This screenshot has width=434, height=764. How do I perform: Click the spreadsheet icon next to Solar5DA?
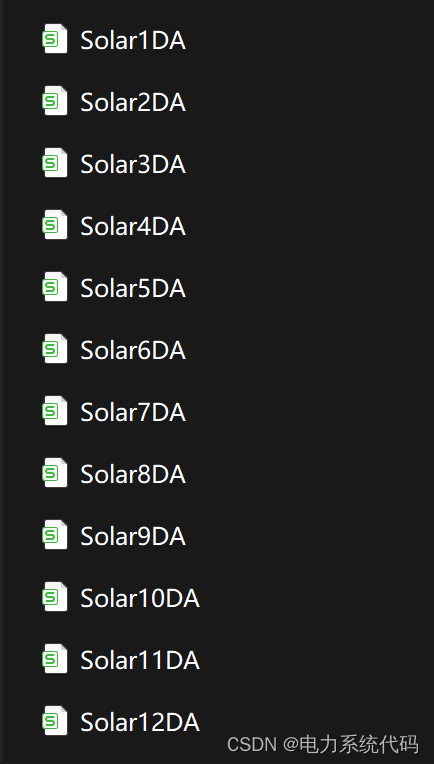tap(55, 287)
